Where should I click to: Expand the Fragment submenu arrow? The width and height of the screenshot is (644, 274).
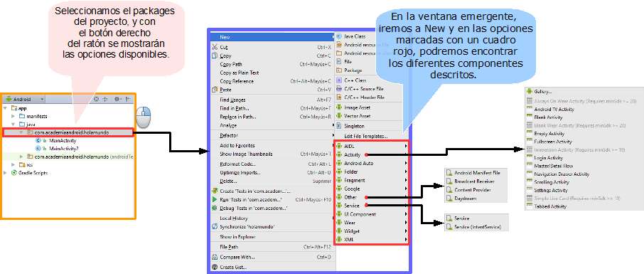(x=406, y=180)
